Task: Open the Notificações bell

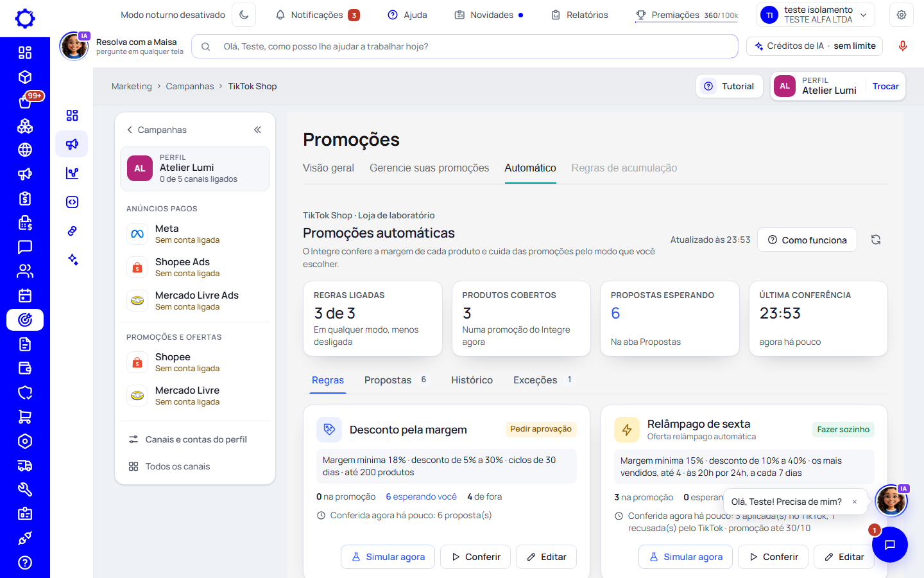Action: point(317,15)
